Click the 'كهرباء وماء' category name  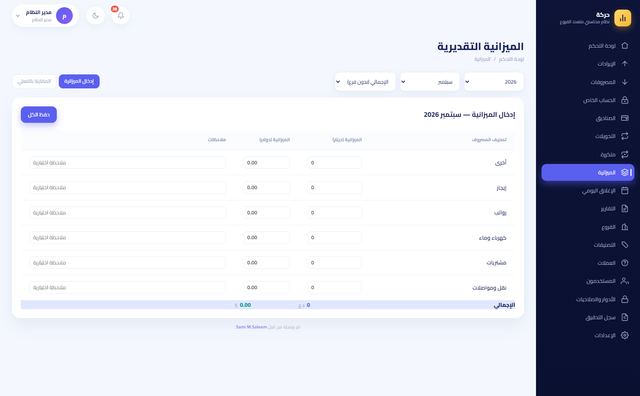click(x=493, y=238)
